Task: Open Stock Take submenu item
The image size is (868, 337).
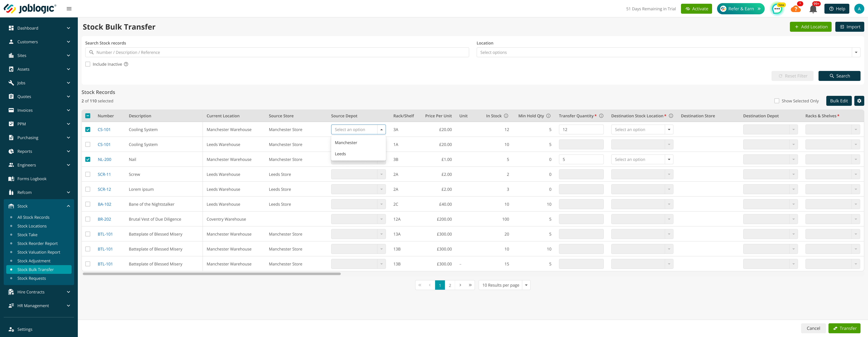Action: point(27,235)
